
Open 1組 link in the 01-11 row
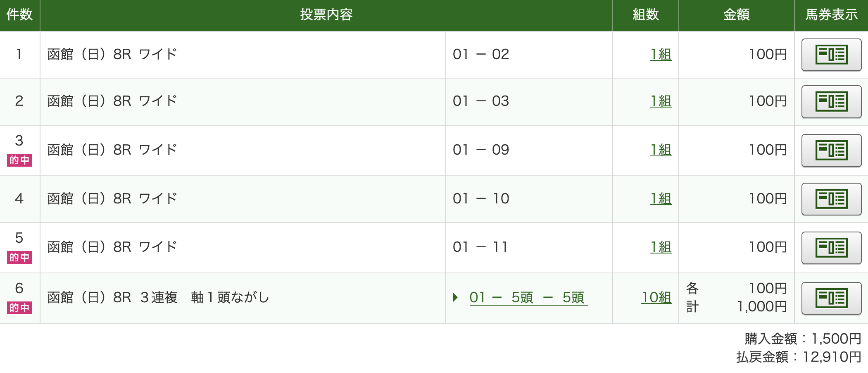[661, 247]
